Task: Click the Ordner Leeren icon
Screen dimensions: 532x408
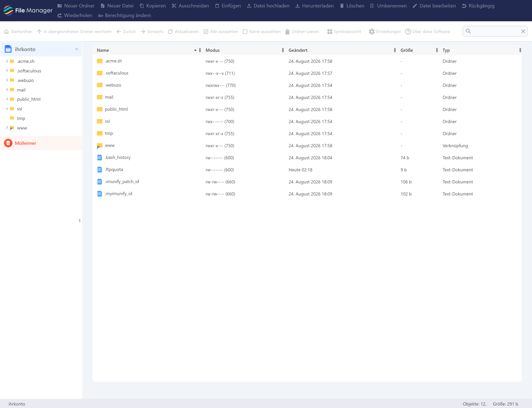Action: 287,32
